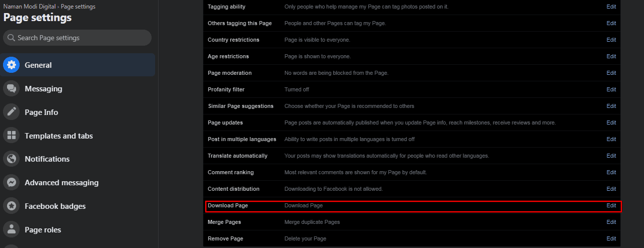644x248 pixels.
Task: Click the Page settings heading
Action: [38, 18]
